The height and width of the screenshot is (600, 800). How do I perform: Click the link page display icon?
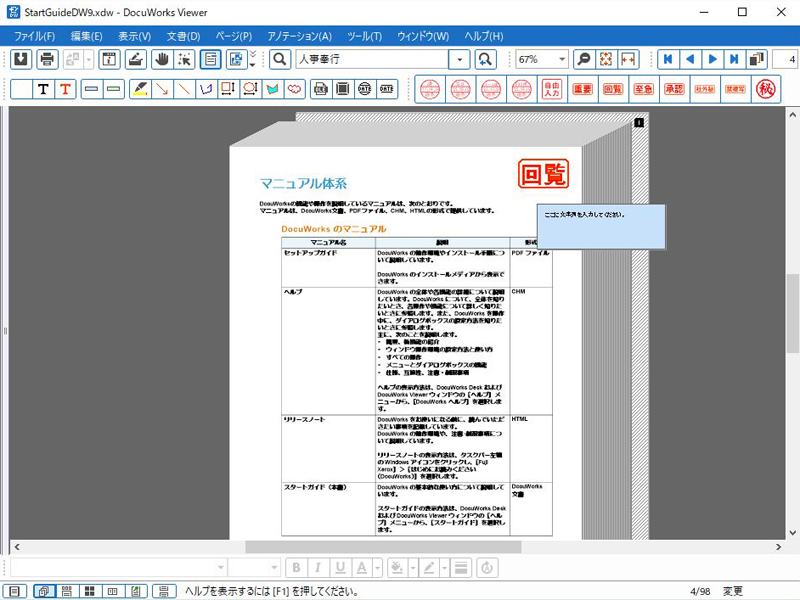pos(236,59)
